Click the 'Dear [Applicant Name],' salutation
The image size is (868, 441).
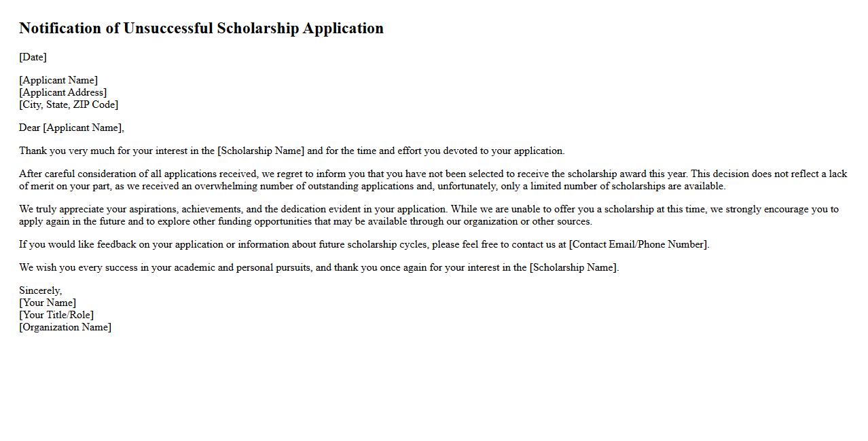click(71, 128)
